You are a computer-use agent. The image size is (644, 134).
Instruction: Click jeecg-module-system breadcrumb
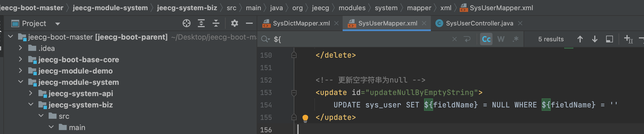tap(110, 8)
